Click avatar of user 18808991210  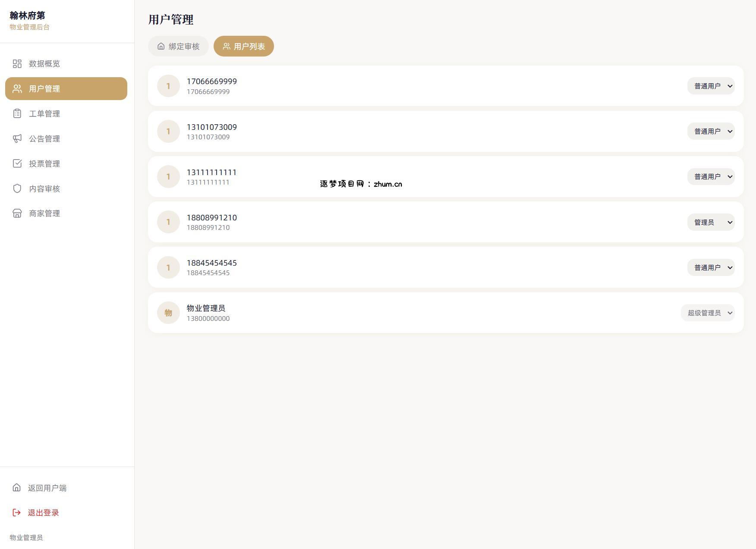point(168,222)
